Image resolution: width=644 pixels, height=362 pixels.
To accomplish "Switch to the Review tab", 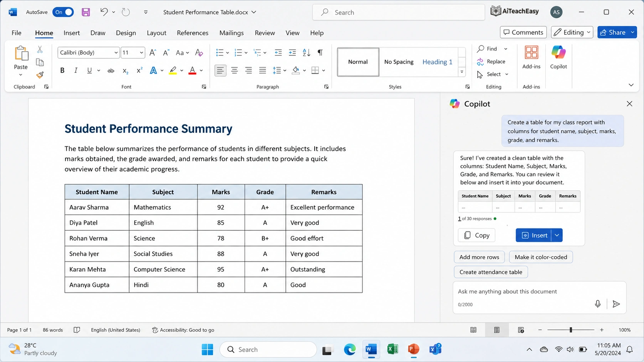I will coord(265,33).
